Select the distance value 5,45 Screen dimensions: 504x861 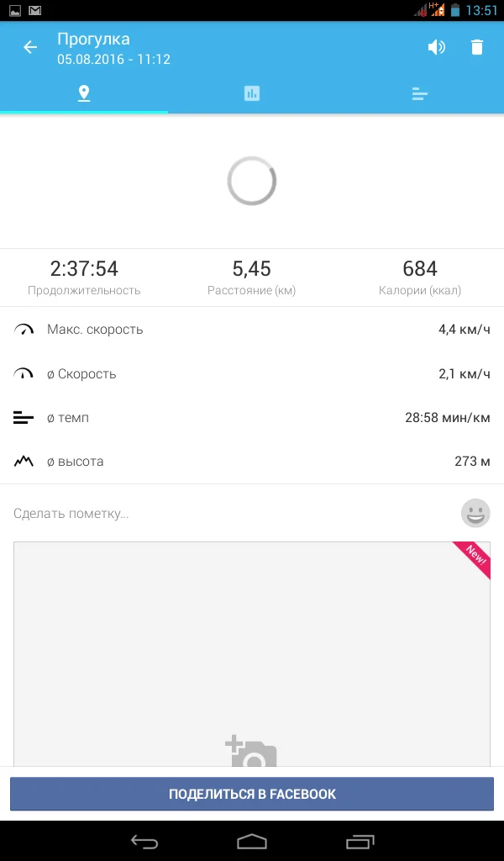click(x=252, y=269)
